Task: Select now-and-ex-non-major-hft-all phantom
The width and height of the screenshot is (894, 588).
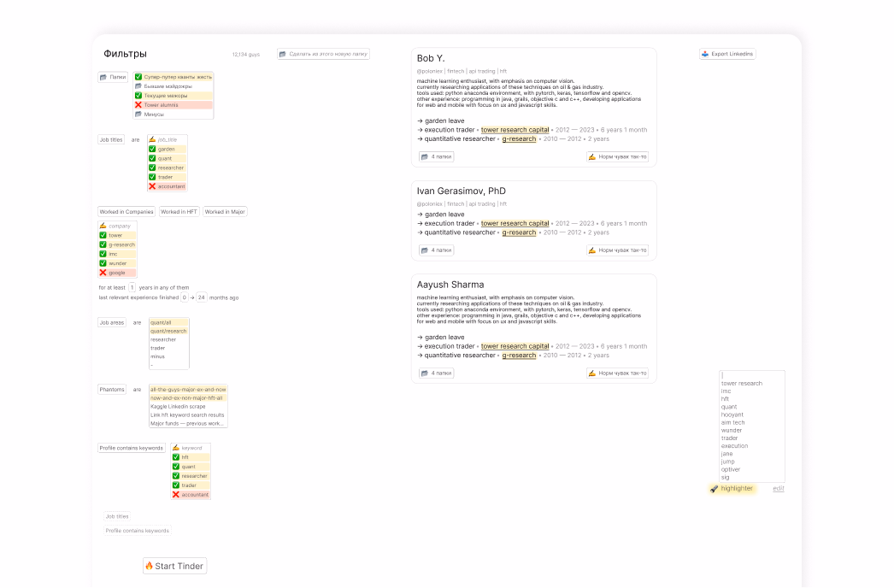Action: point(188,398)
